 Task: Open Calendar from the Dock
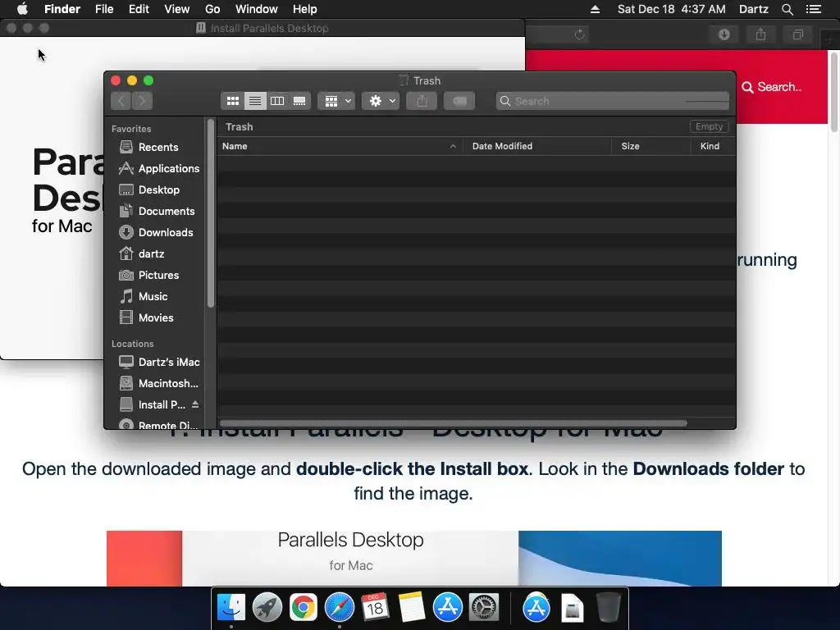click(x=375, y=608)
